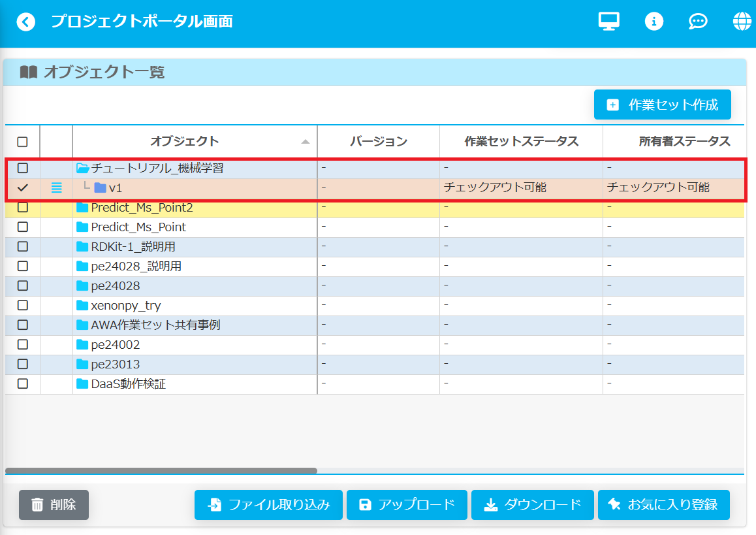756x535 pixels.
Task: Click the 作業セットステータス column header
Action: click(521, 142)
